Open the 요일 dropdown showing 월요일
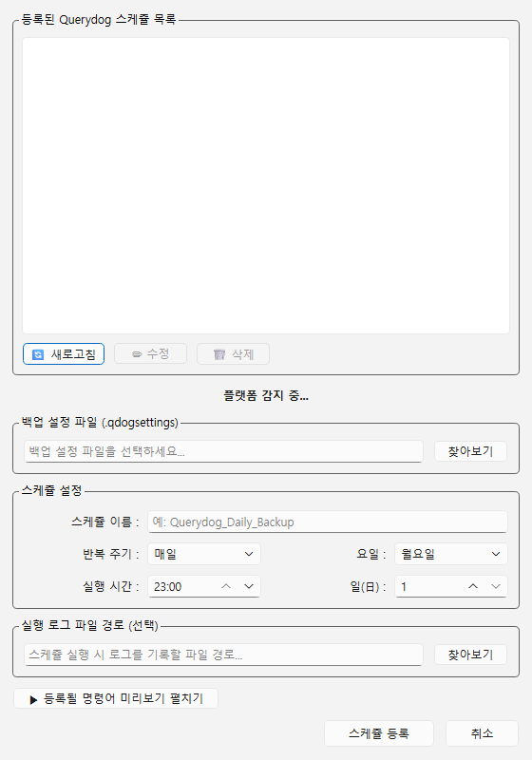This screenshot has width=532, height=760. pyautogui.click(x=451, y=554)
